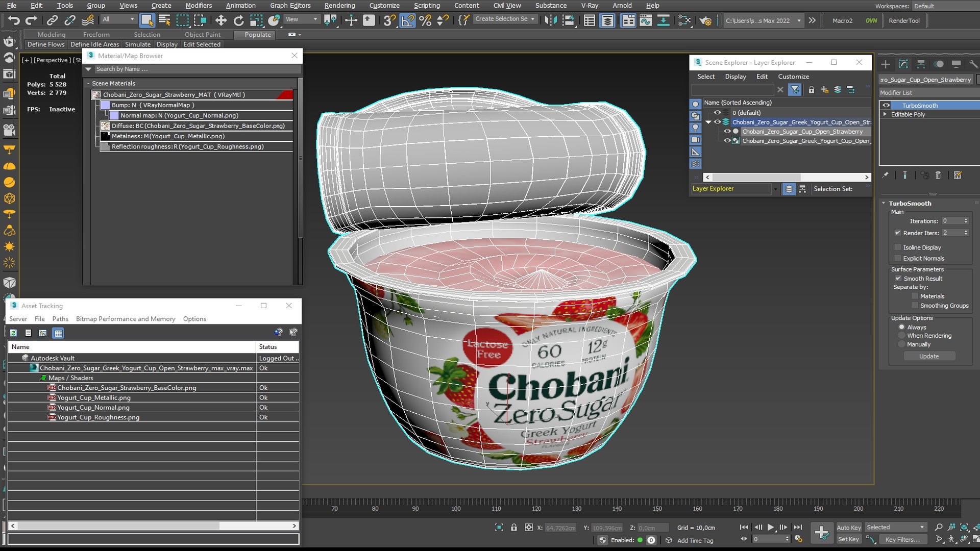Click Configure Modifier Sets icon
Viewport: 980px width, 551px height.
point(958,175)
